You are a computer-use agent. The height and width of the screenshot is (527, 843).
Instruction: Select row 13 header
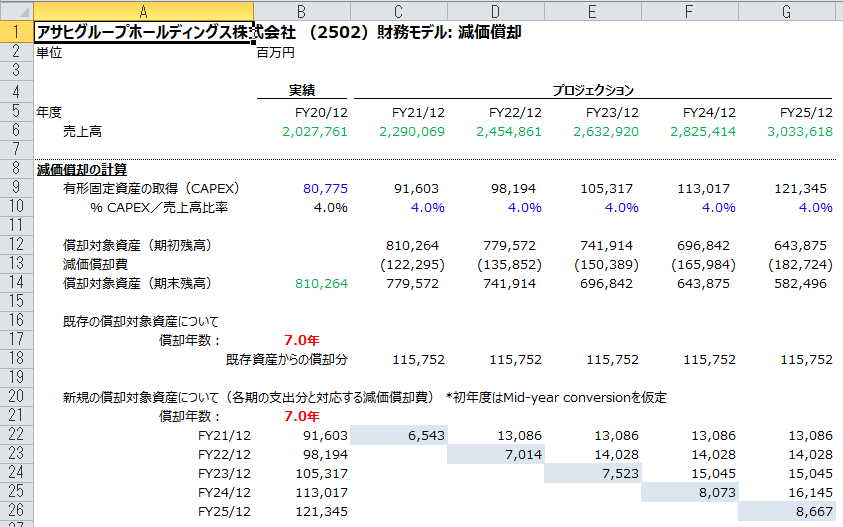[x=17, y=263]
